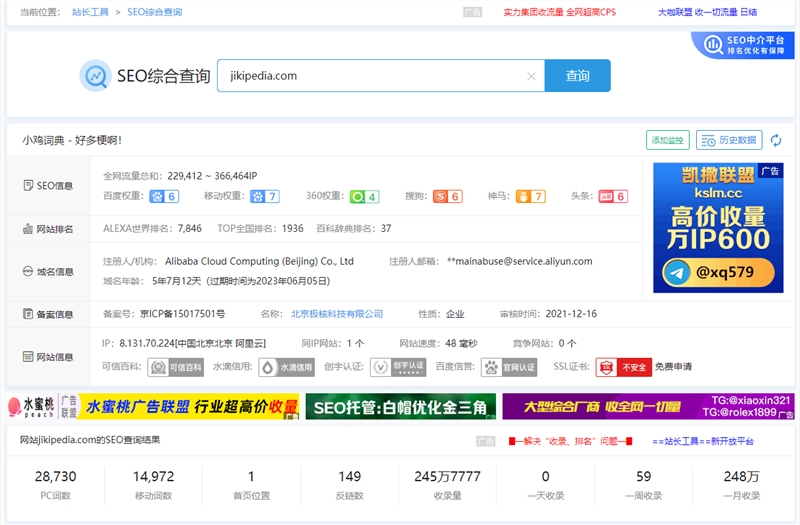This screenshot has height=525, width=800.
Task: Click the 360权重 badge 4
Action: [364, 196]
